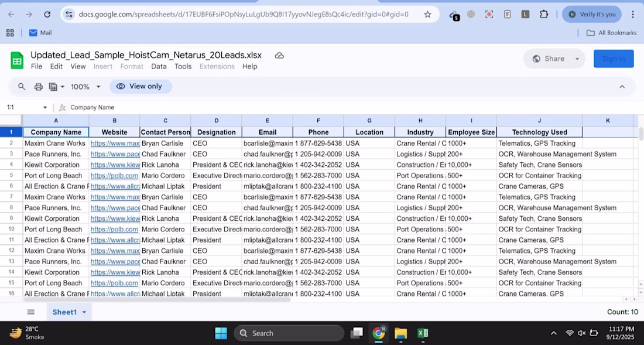The height and width of the screenshot is (345, 644).
Task: Open Windows Start menu
Action: (221, 333)
